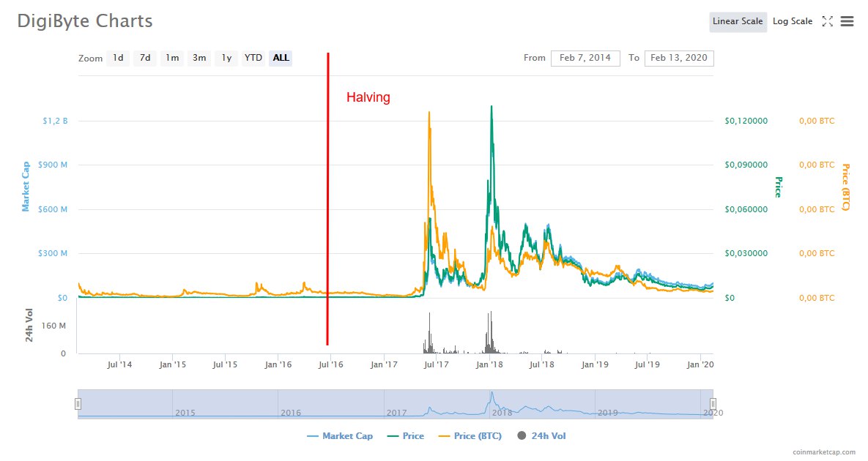Click 2018 in the navigator timeline
868x461 pixels.
click(x=502, y=413)
